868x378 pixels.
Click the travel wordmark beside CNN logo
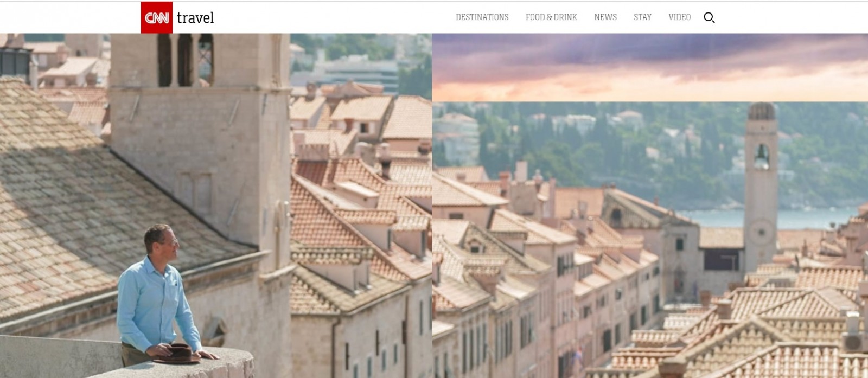click(195, 18)
